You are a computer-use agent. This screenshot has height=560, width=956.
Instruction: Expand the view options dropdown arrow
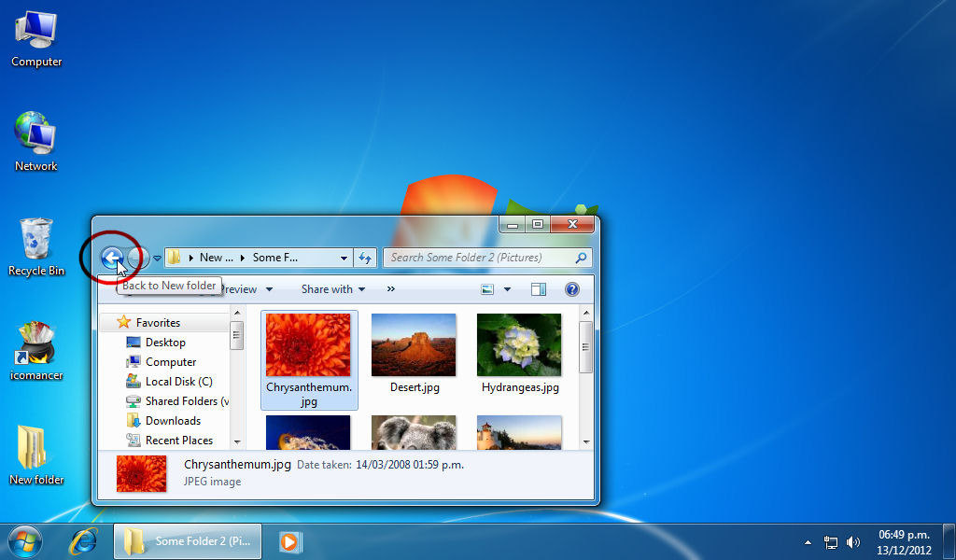click(507, 289)
